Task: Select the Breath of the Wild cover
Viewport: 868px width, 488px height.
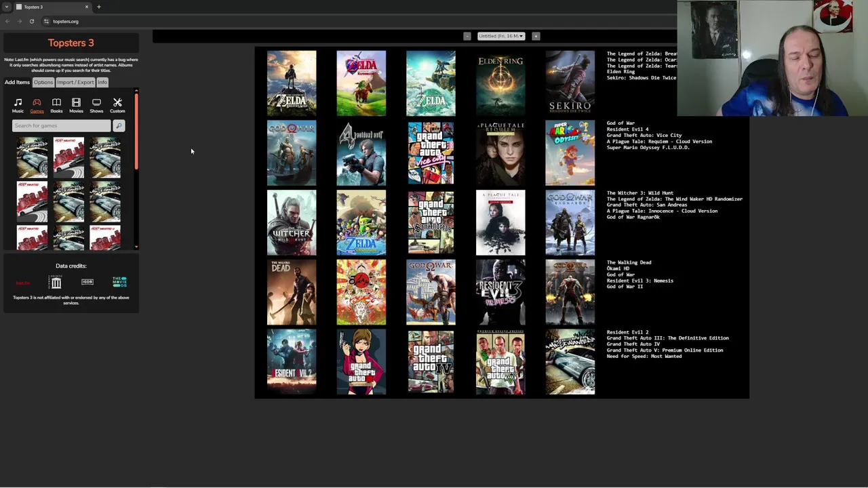Action: pos(292,83)
